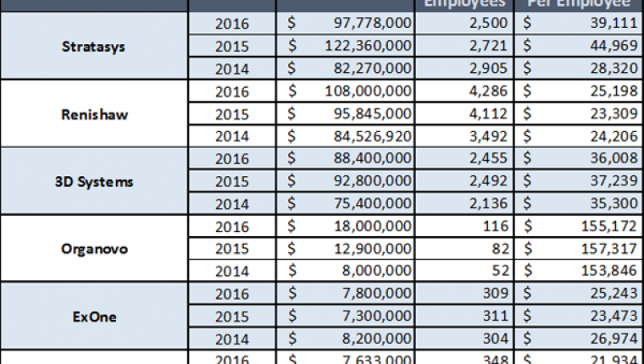Select the 2016 year cell for Renishaw

232,91
